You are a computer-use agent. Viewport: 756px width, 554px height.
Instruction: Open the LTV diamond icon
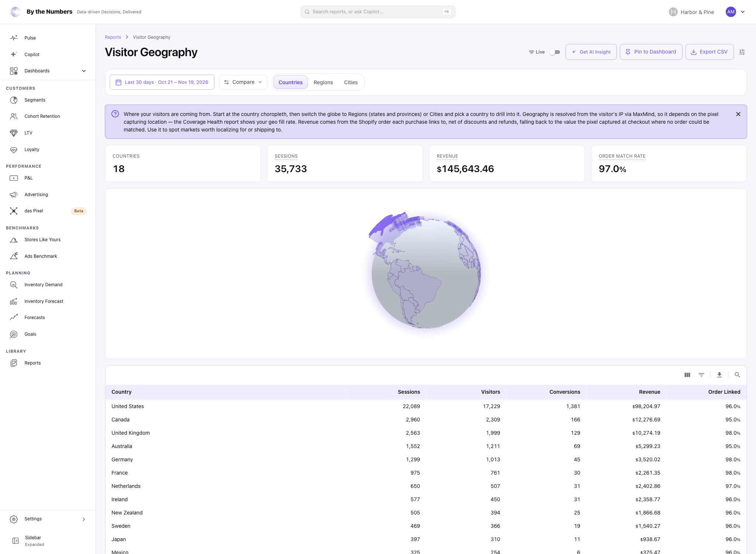(x=14, y=133)
